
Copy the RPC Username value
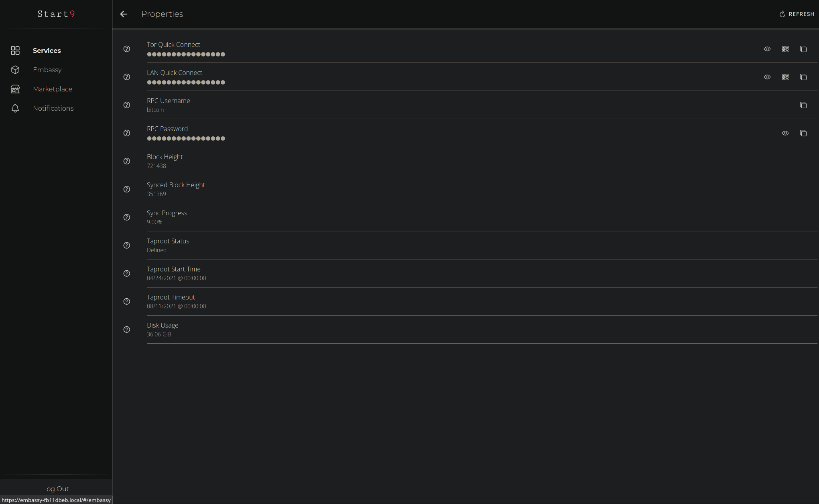click(803, 105)
